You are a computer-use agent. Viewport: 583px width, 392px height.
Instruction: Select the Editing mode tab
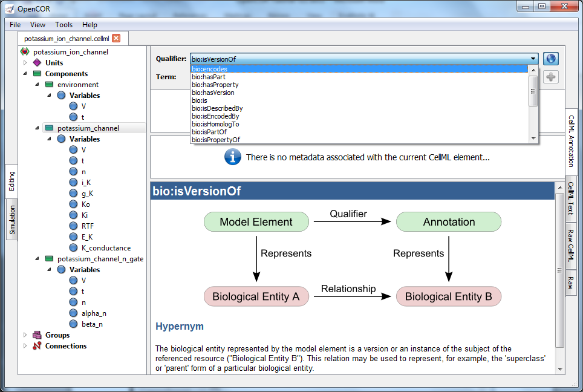[x=12, y=181]
